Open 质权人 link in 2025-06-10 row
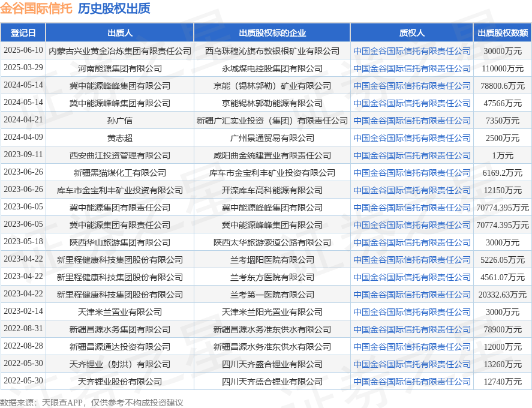Image resolution: width=532 pixels, height=408 pixels. 412,51
